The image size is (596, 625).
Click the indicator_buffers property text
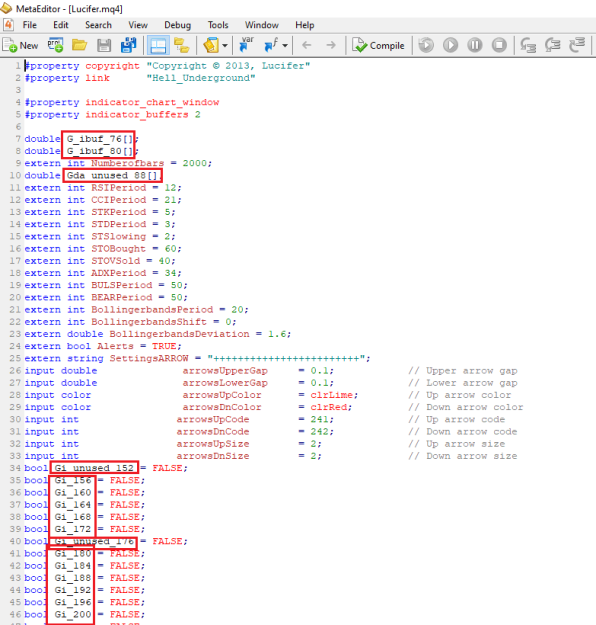coord(137,115)
